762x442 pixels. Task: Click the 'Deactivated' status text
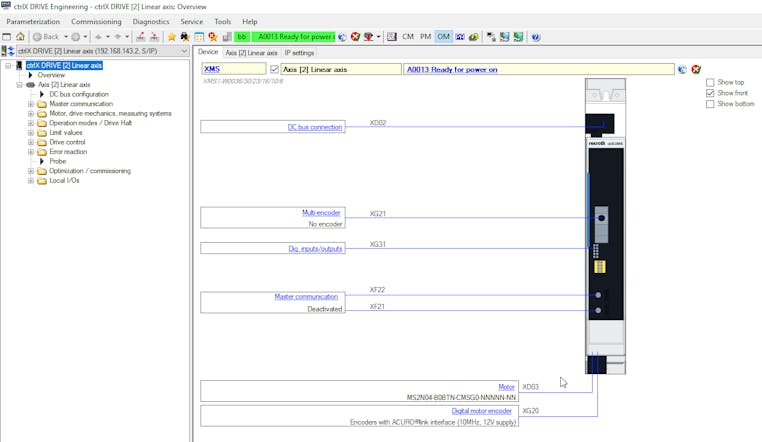coord(325,309)
